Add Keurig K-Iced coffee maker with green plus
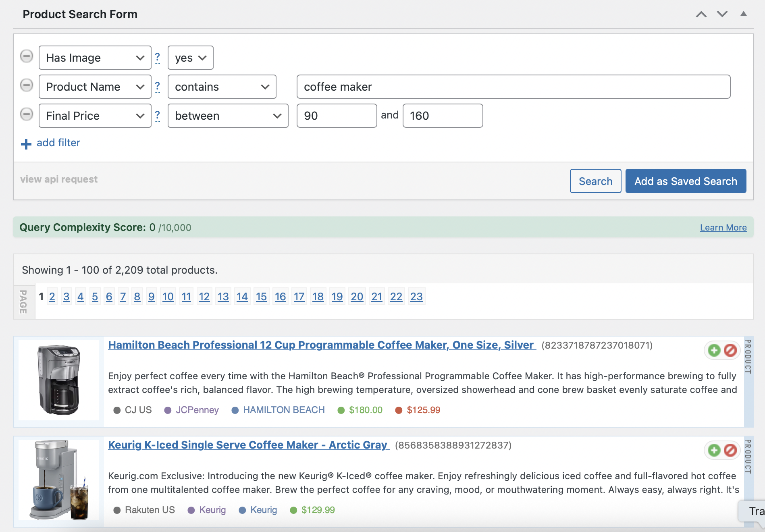The height and width of the screenshot is (532, 765). [x=714, y=450]
